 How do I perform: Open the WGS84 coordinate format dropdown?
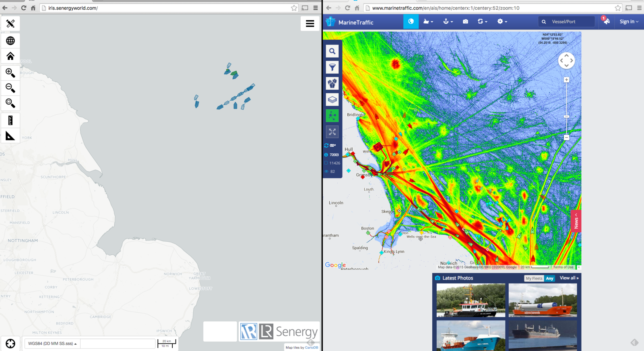click(52, 343)
